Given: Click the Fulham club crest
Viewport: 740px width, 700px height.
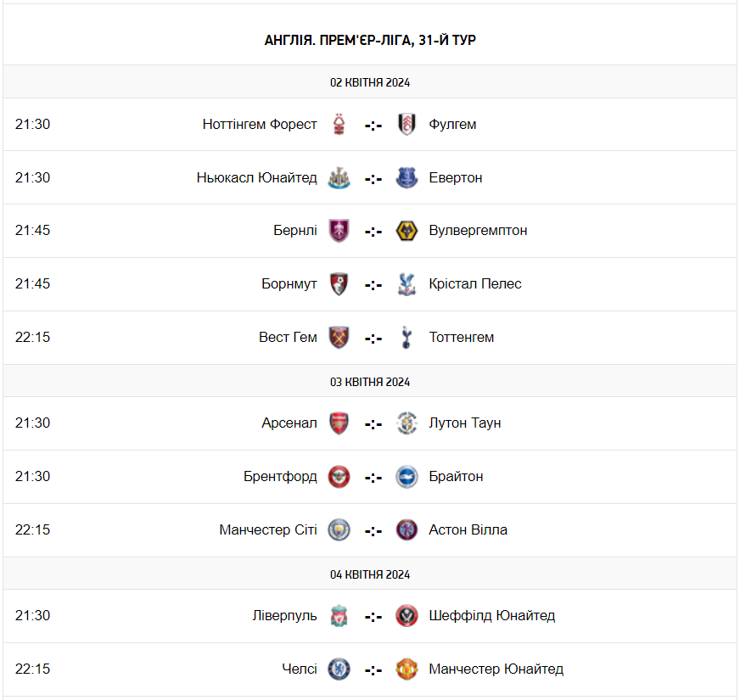Looking at the screenshot, I should (x=407, y=125).
